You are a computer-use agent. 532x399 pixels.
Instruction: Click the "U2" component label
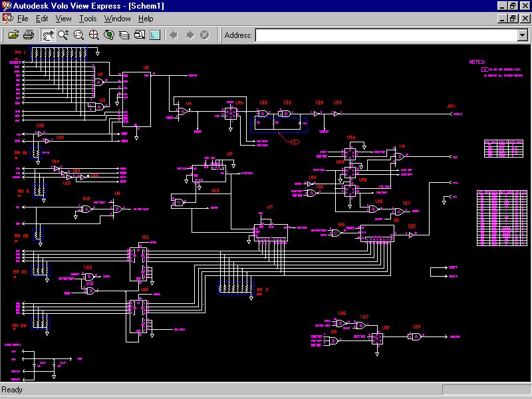click(x=146, y=68)
